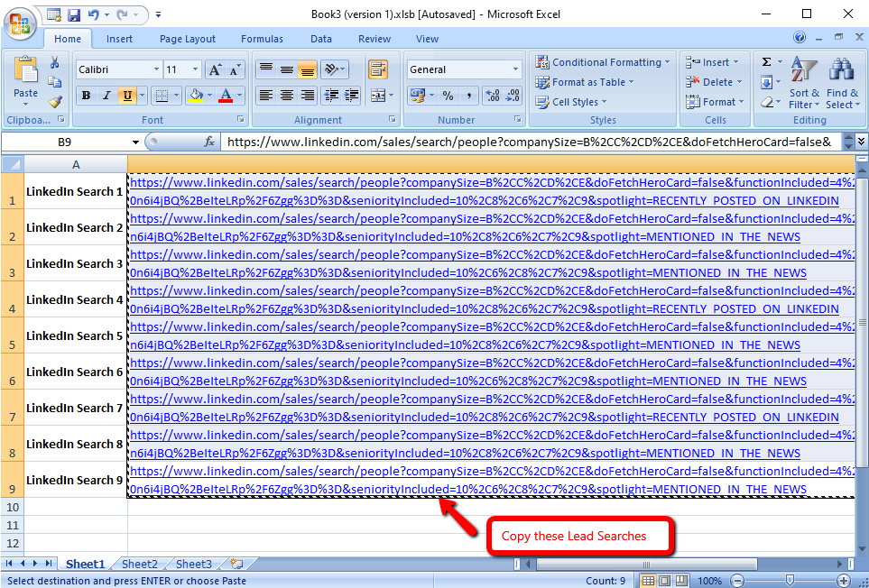Click the Save icon in Quick Access
The height and width of the screenshot is (588, 869).
(73, 14)
